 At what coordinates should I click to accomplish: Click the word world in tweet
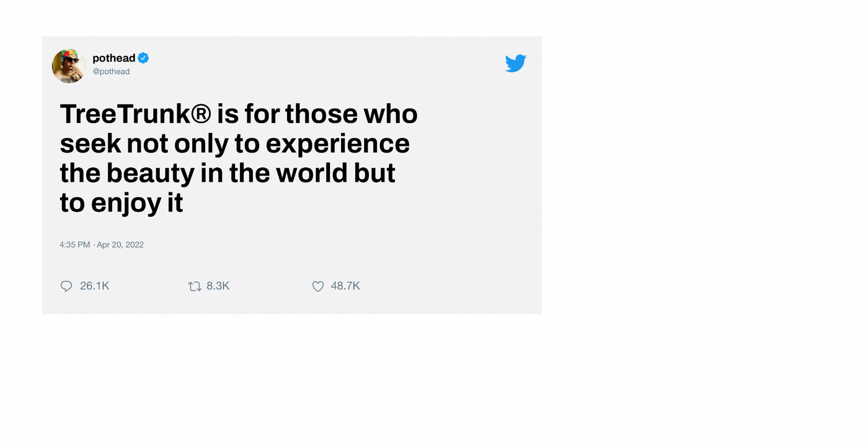pyautogui.click(x=312, y=173)
